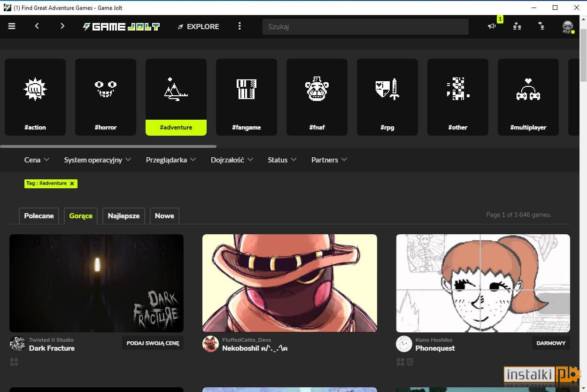Click the Phonequest title link
587x392 pixels.
click(x=435, y=348)
